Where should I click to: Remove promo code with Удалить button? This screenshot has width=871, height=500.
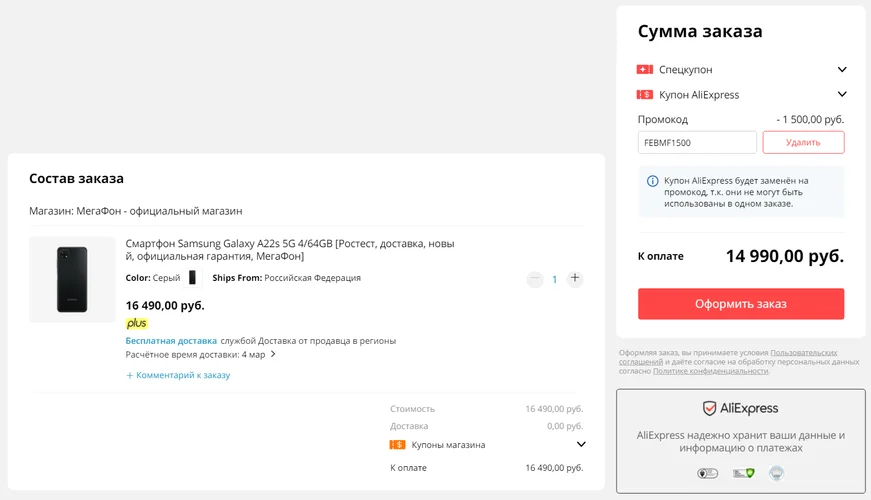click(x=803, y=142)
